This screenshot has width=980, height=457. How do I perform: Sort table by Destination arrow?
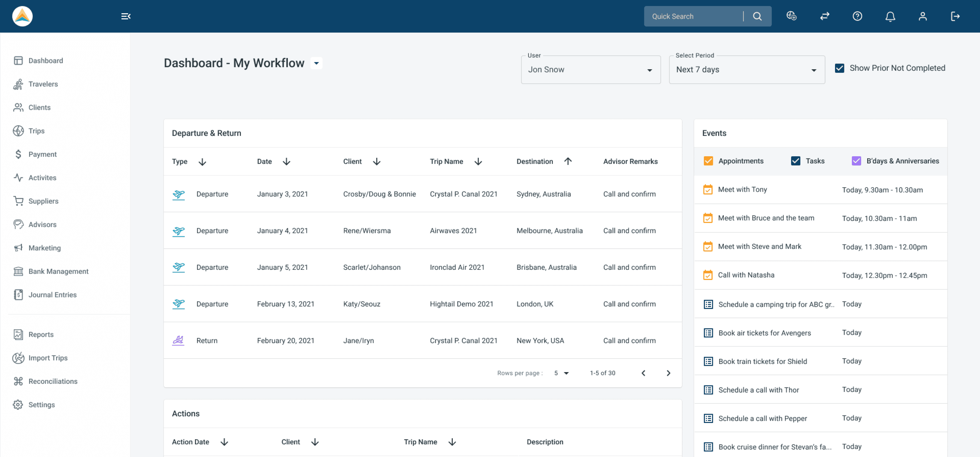[x=568, y=161]
